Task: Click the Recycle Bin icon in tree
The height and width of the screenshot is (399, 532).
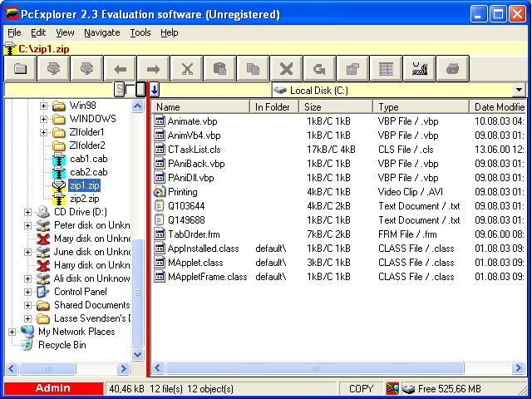Action: [27, 345]
